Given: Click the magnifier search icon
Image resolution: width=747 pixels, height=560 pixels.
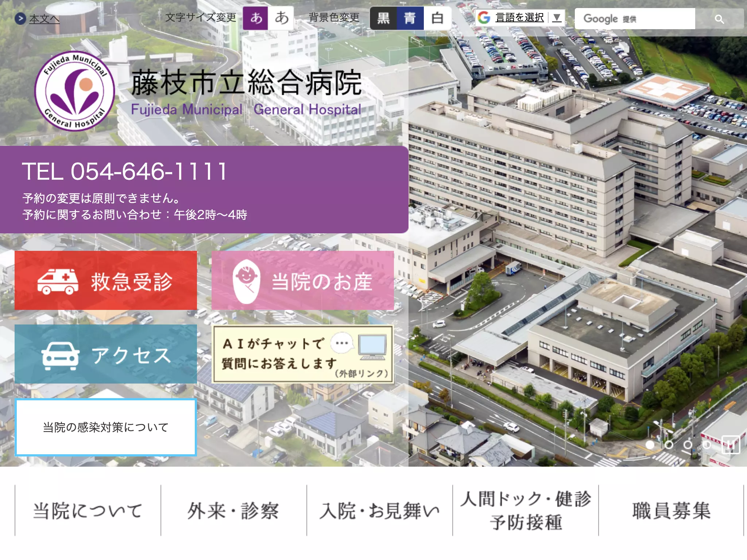Looking at the screenshot, I should tap(719, 19).
